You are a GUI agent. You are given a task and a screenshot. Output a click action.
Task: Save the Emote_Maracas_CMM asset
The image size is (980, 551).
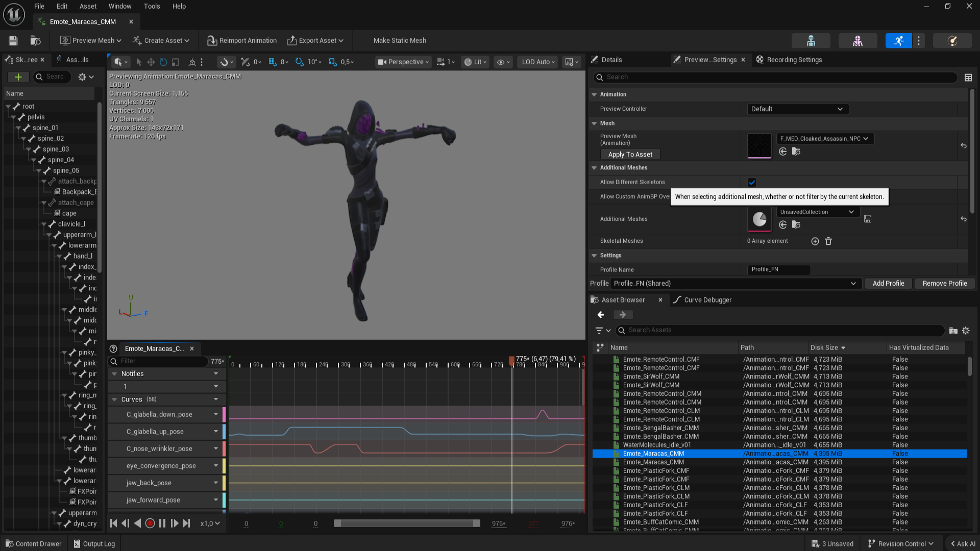12,40
